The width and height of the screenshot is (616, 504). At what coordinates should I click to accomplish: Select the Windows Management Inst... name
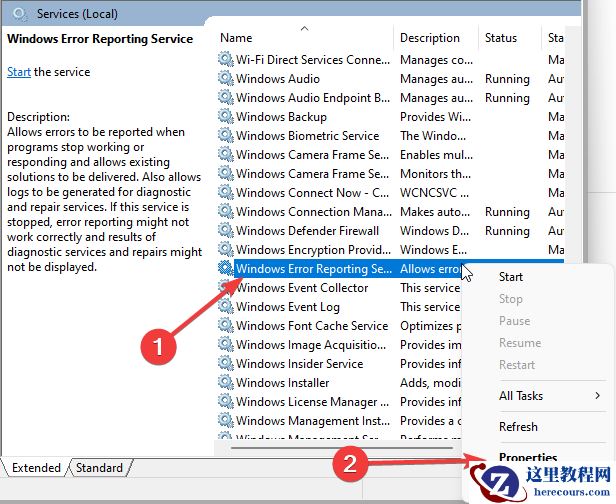(313, 420)
